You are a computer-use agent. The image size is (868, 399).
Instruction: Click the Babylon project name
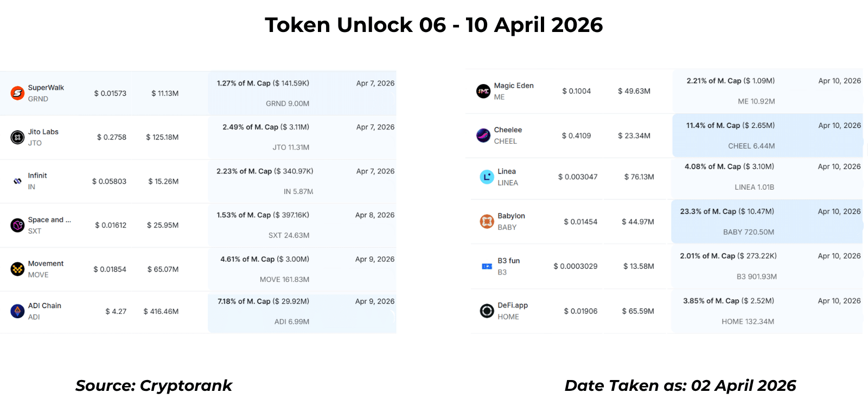coord(511,216)
